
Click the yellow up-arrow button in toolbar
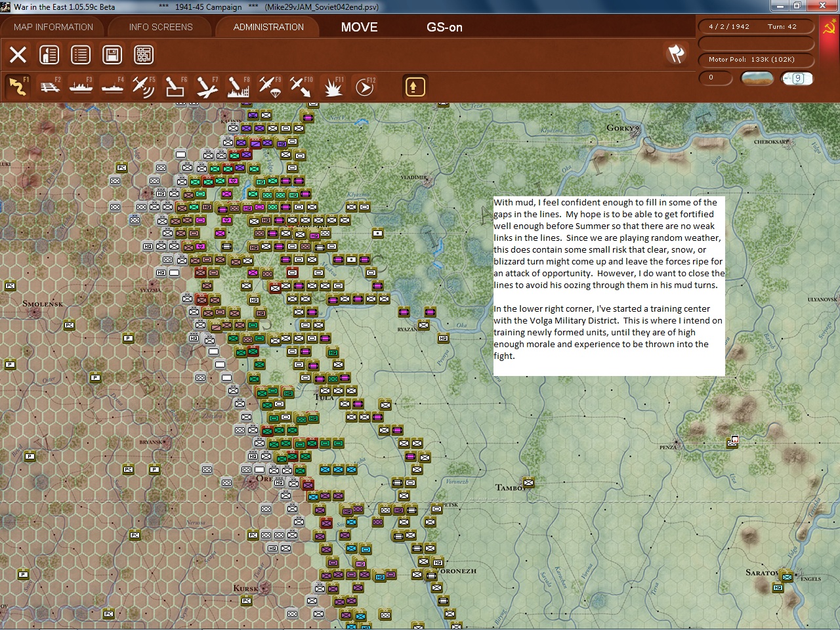point(415,87)
